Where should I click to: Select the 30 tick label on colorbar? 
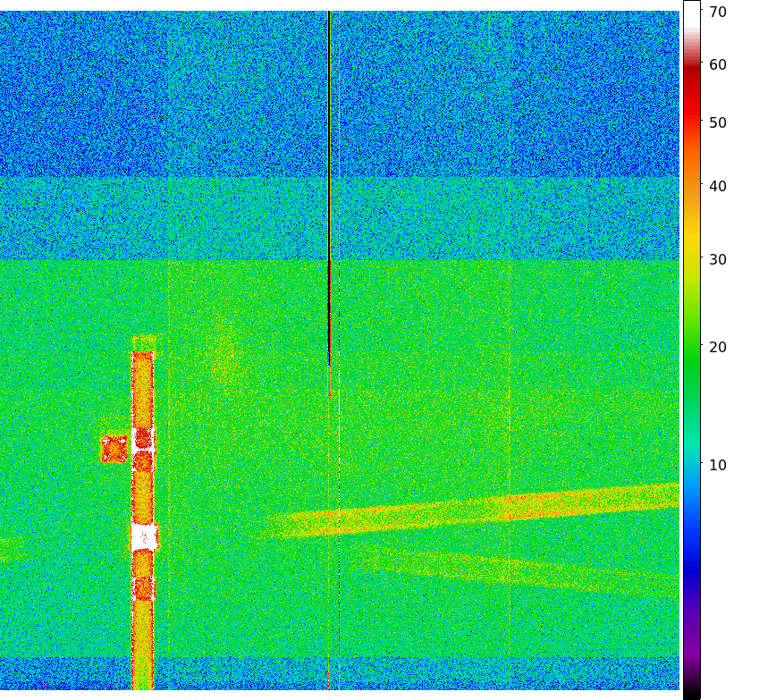click(x=718, y=259)
